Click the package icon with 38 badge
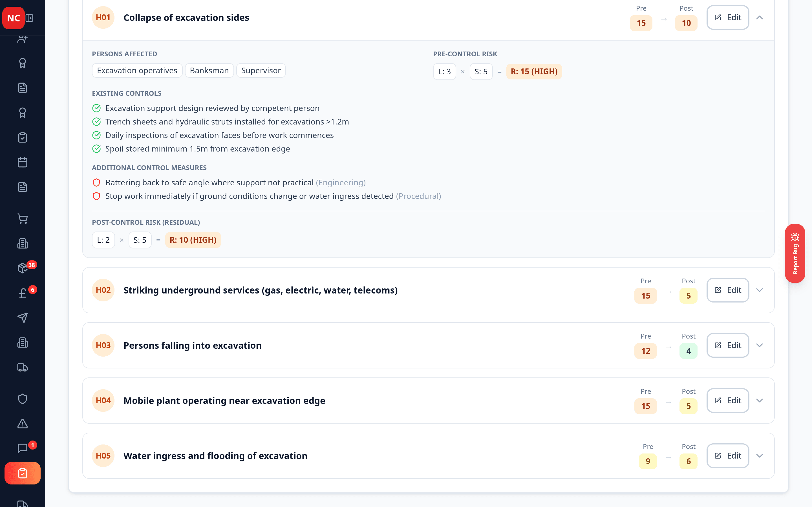This screenshot has height=507, width=812. point(23,268)
